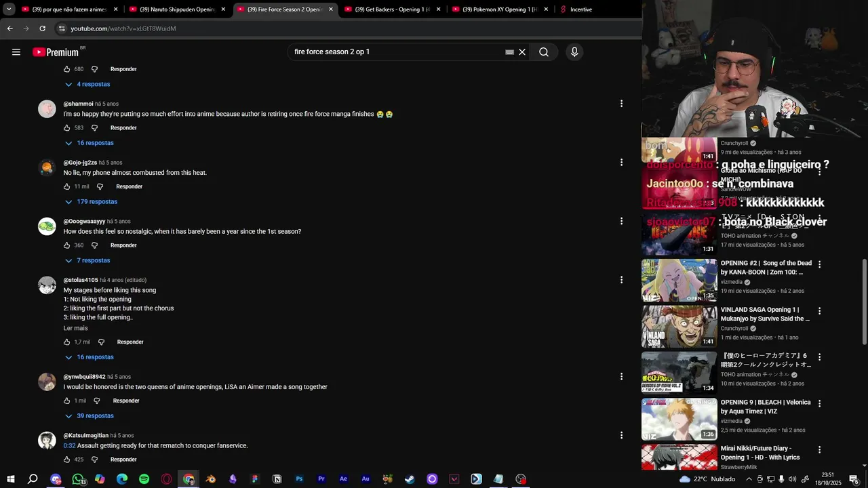Open Spotify from the taskbar

coord(144,479)
